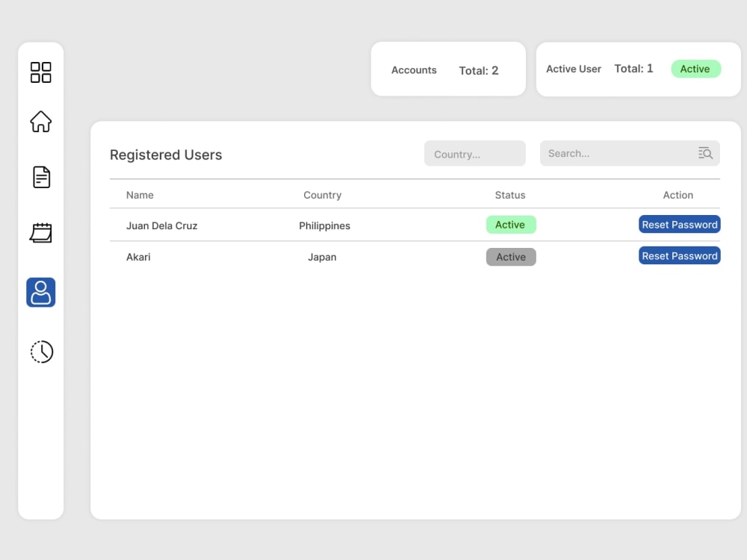Select the name Juan Dela Cruz
The image size is (747, 560).
(161, 225)
